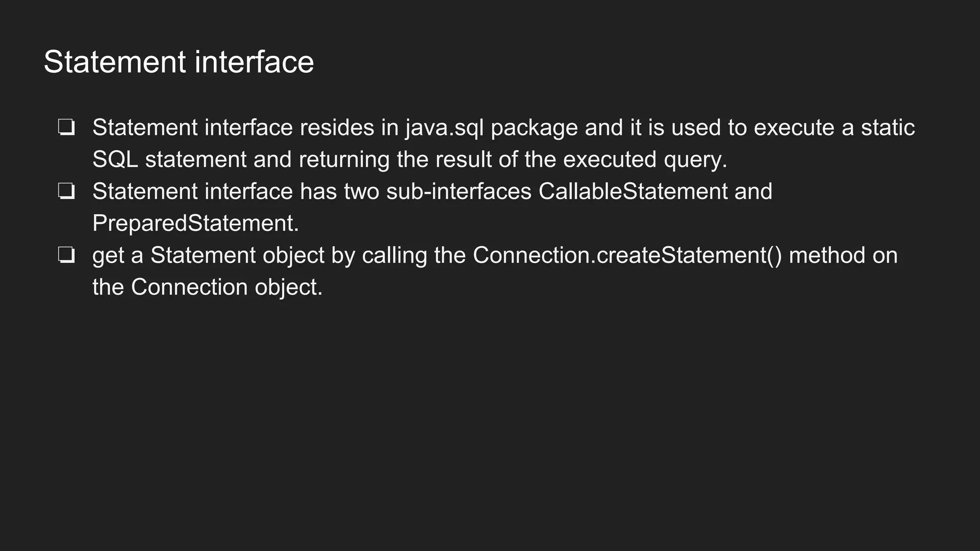Click the "Connection.createStatement()" text
This screenshot has width=980, height=551.
point(627,255)
